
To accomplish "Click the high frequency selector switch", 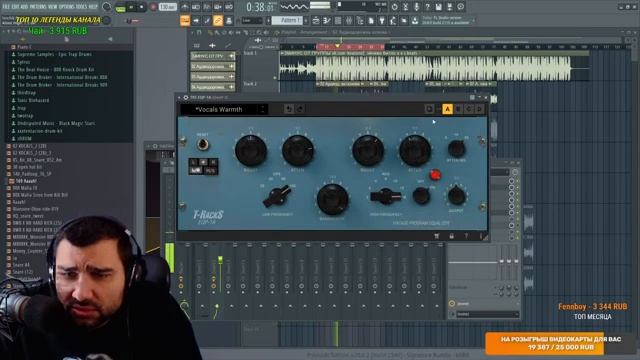I will click(x=385, y=197).
